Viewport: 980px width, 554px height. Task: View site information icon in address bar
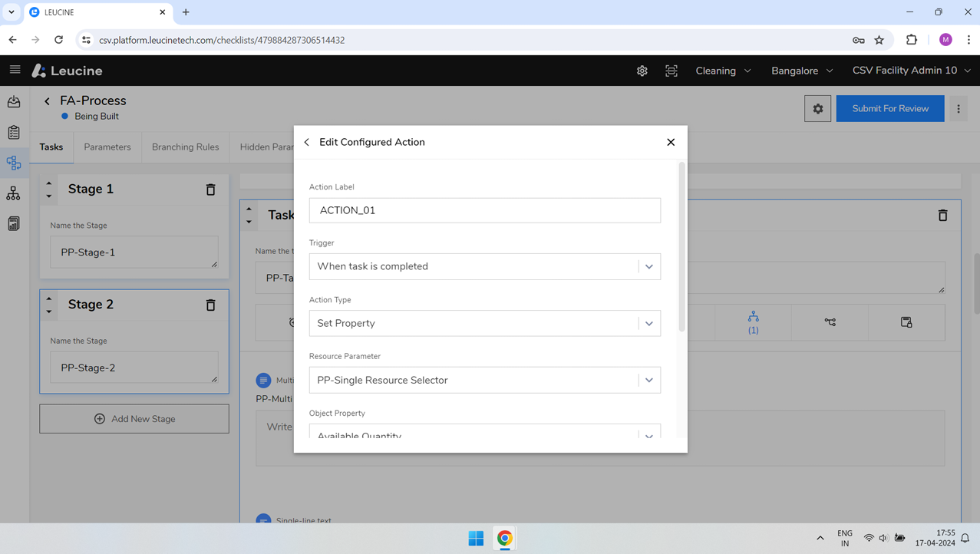click(x=86, y=40)
